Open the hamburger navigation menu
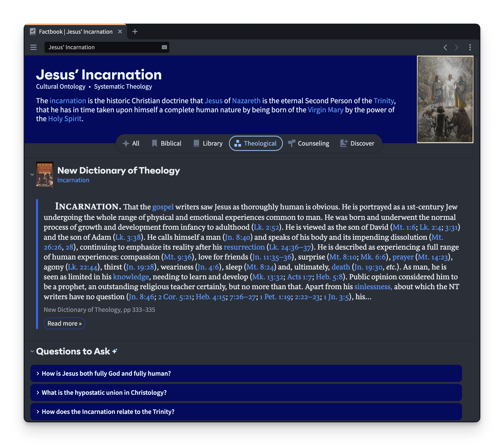Viewport: 504px width, 446px height. pyautogui.click(x=33, y=47)
